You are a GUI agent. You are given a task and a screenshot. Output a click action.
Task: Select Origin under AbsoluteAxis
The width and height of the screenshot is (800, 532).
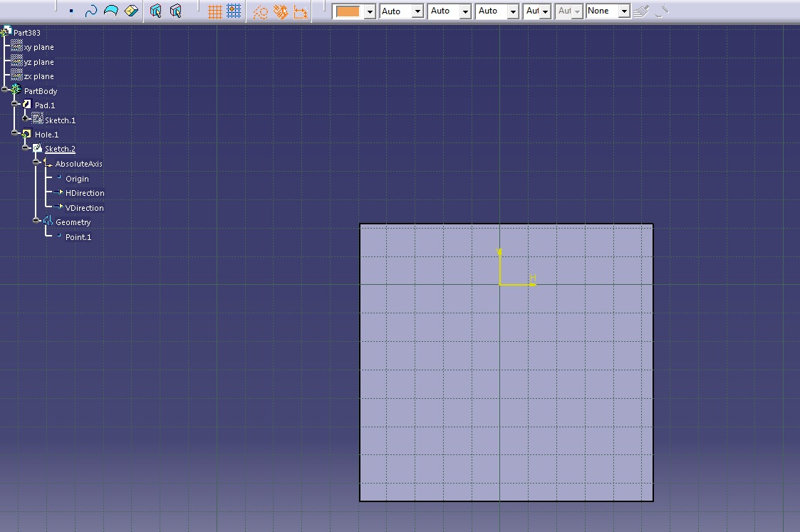click(x=77, y=179)
